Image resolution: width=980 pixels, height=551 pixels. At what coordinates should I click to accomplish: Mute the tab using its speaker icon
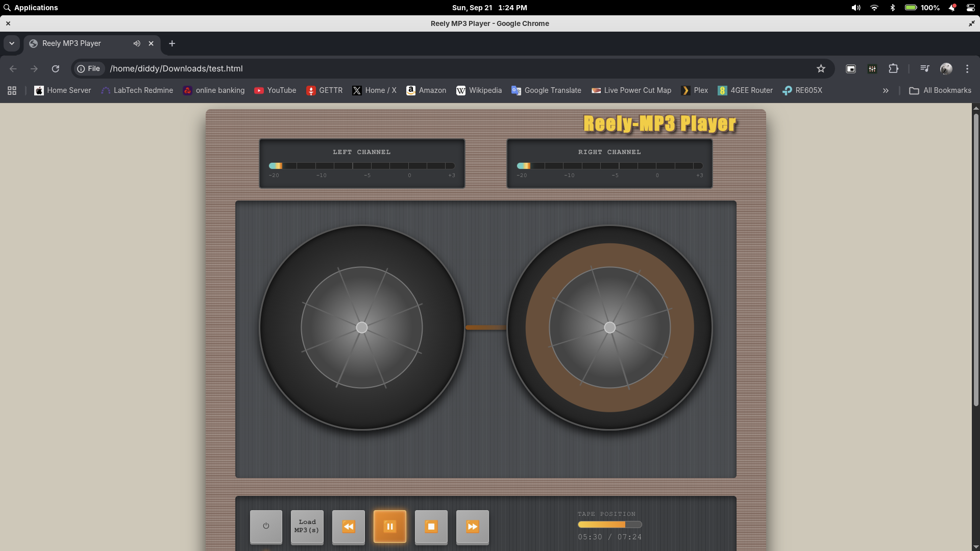click(x=137, y=43)
